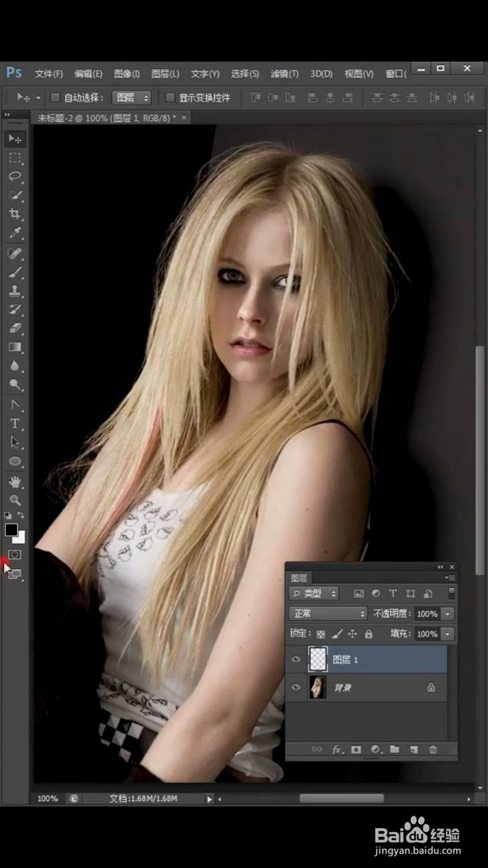This screenshot has width=488, height=868.
Task: Open the status bar info arrow
Action: pos(209,799)
